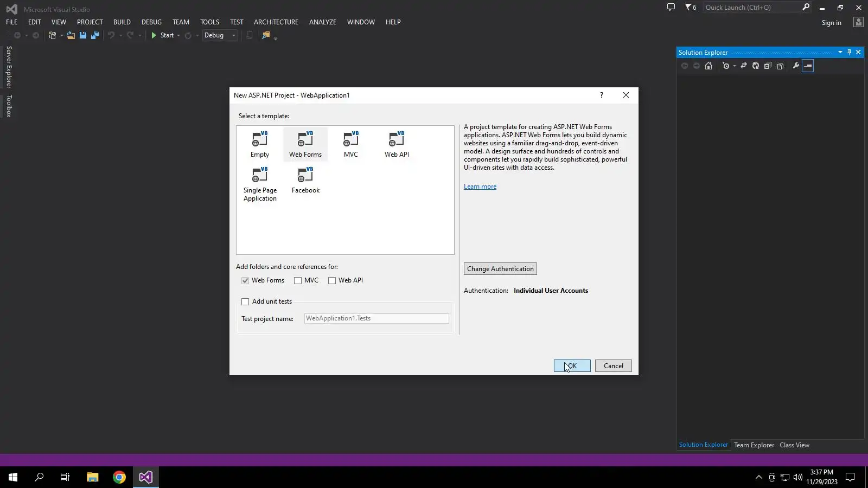Click the Change Authentication button
The image size is (868, 488).
point(500,269)
